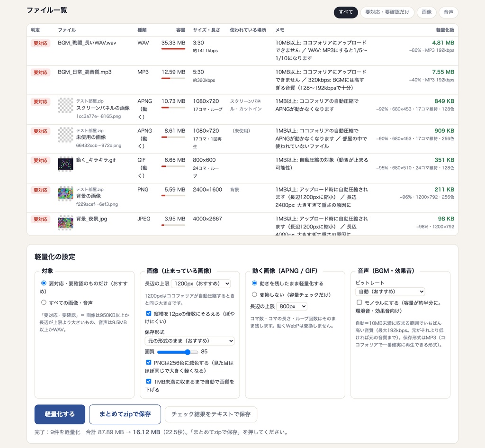Select 要対応・要確認のものだけ radio option

pos(44,283)
